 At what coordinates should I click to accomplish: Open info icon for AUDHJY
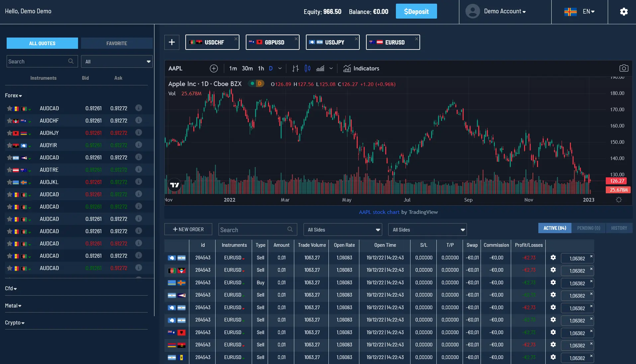pos(138,133)
